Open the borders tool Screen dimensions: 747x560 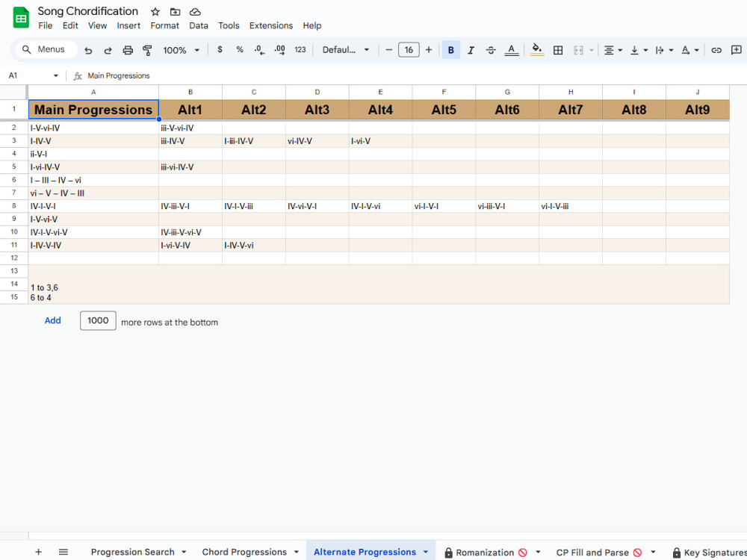coord(558,50)
